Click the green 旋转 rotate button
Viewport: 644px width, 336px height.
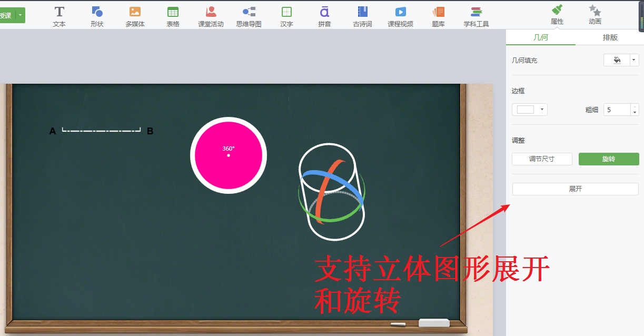609,159
